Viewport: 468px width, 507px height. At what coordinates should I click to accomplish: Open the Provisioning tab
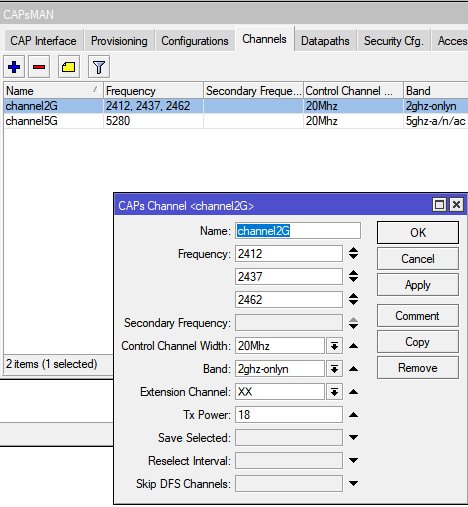(119, 41)
